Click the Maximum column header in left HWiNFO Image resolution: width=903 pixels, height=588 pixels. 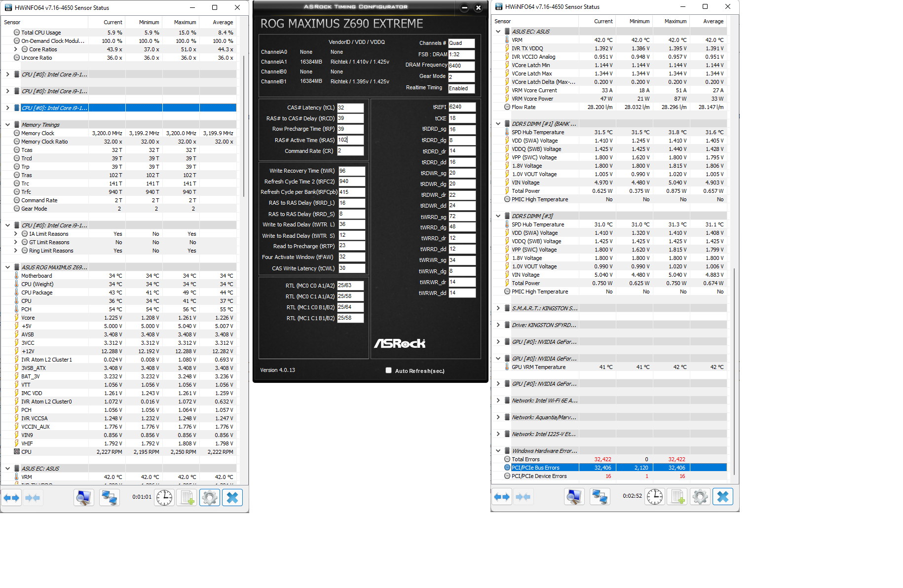coord(181,22)
